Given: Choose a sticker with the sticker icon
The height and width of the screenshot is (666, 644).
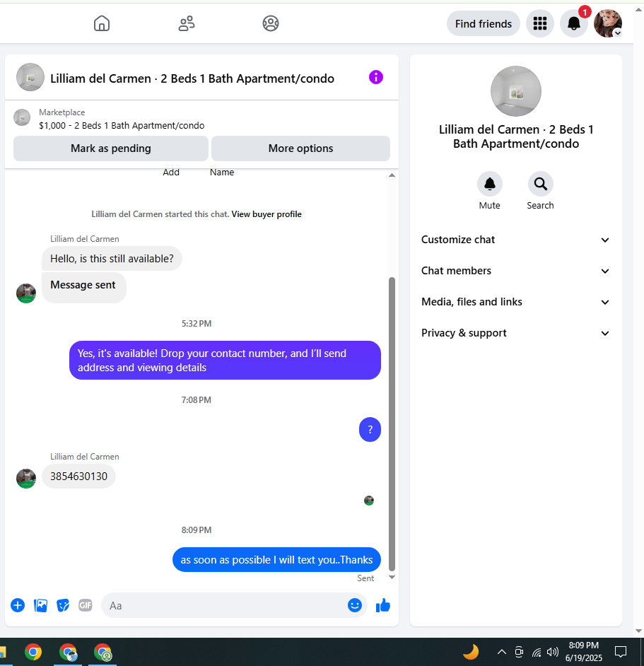Looking at the screenshot, I should pos(63,605).
